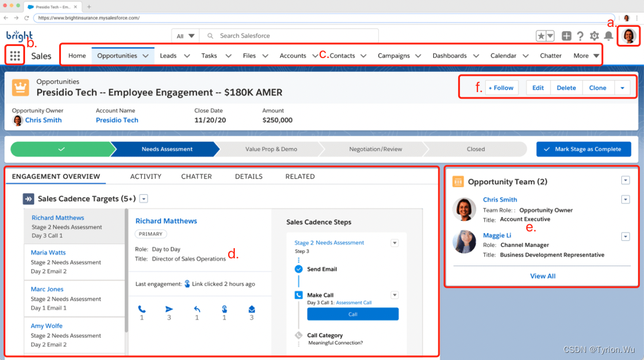
Task: Expand the Tasks tab dropdown chevron
Action: tap(228, 56)
